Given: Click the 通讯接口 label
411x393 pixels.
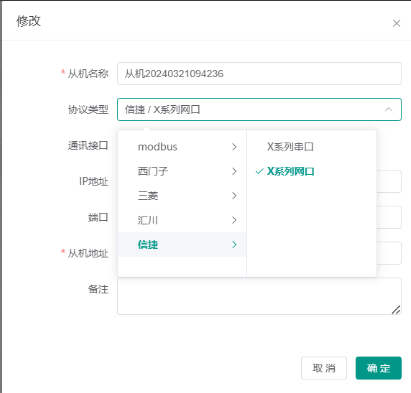Looking at the screenshot, I should [x=88, y=145].
